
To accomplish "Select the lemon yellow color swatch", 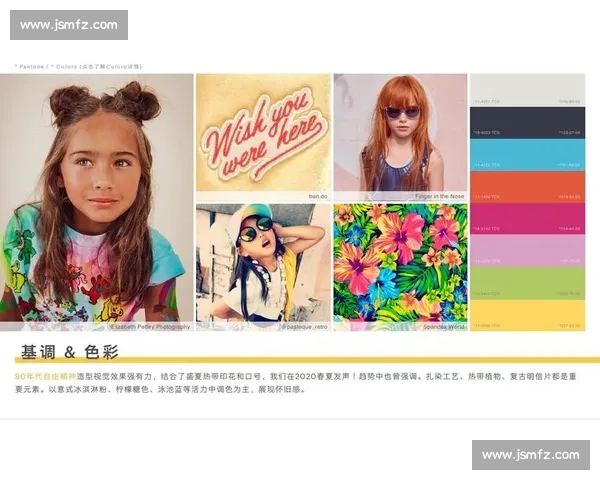I will pos(527,315).
